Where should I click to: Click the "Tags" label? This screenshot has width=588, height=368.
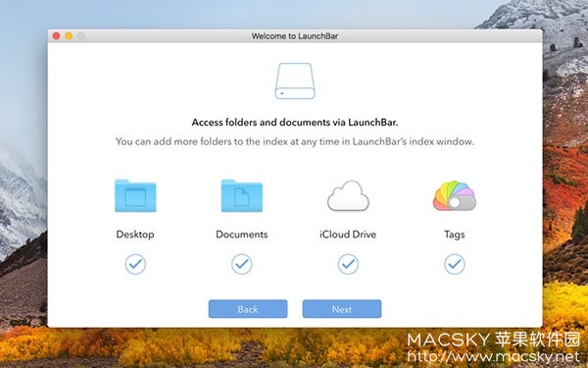[455, 235]
